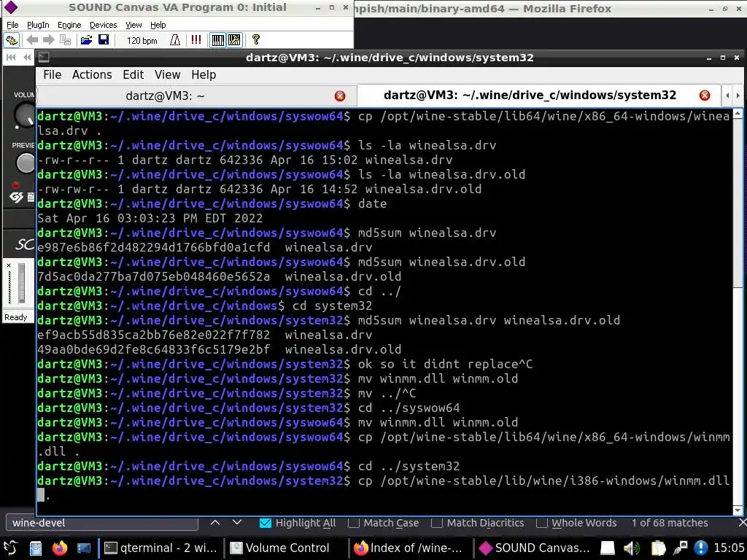Click the previous program left arrow in Sound Canvas
Screen dimensions: 747x560
pyautogui.click(x=32, y=40)
